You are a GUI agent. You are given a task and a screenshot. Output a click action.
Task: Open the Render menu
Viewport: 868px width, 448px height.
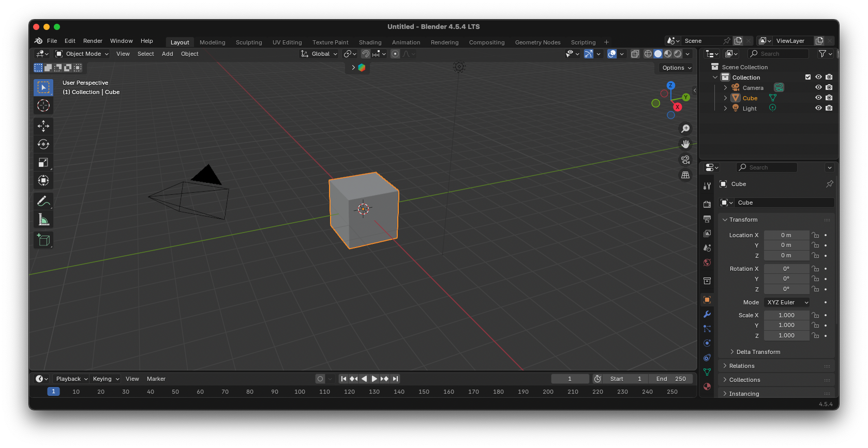(93, 41)
